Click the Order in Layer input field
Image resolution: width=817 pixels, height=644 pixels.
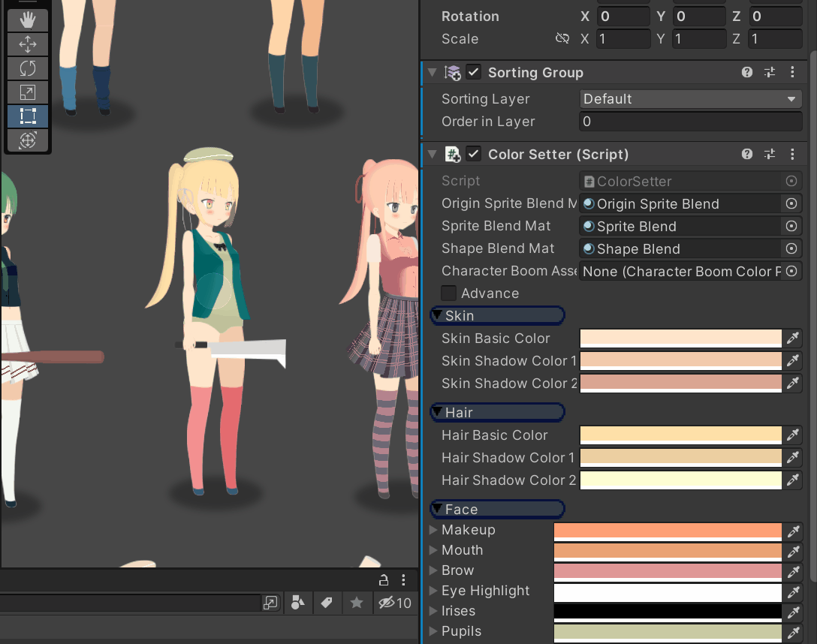[690, 122]
